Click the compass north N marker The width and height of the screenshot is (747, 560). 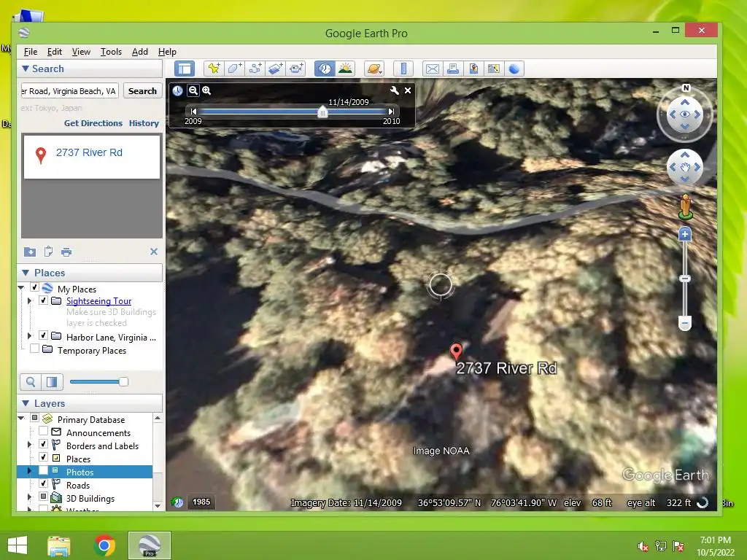click(686, 88)
